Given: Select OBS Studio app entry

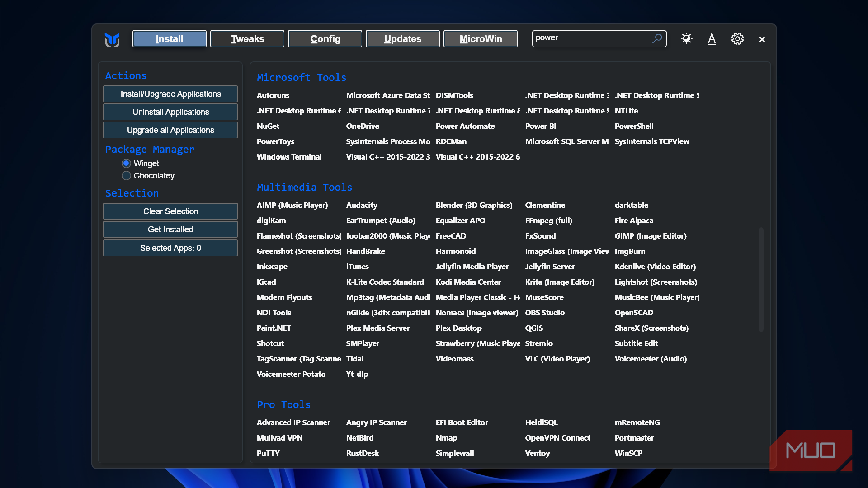Looking at the screenshot, I should [x=545, y=313].
